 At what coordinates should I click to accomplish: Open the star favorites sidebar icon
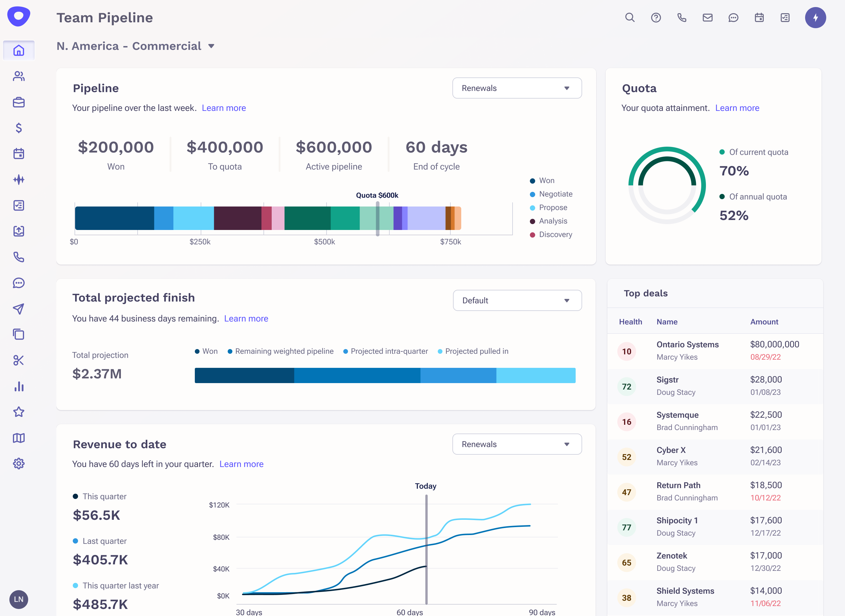(19, 412)
